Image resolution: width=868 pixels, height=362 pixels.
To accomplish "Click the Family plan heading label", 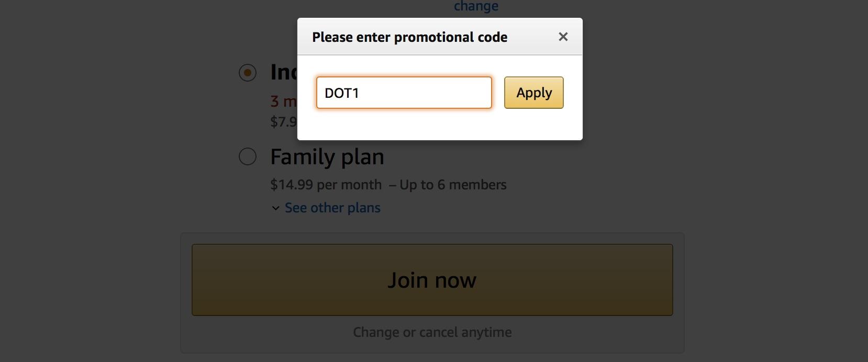I will tap(327, 157).
